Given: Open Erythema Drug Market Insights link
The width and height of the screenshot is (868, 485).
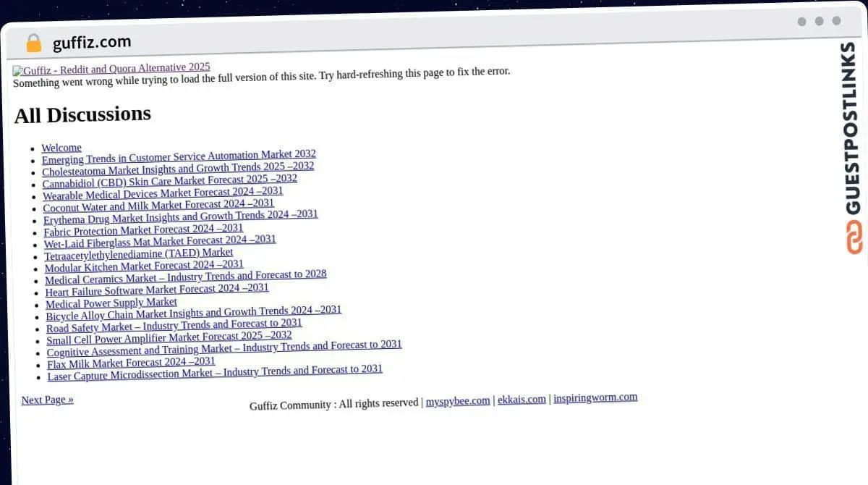Looking at the screenshot, I should pyautogui.click(x=181, y=217).
